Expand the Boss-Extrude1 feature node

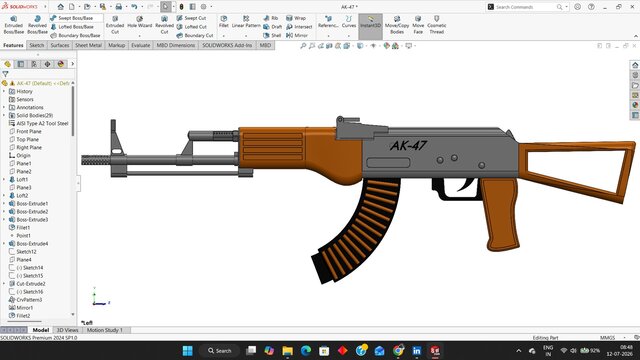click(x=4, y=204)
